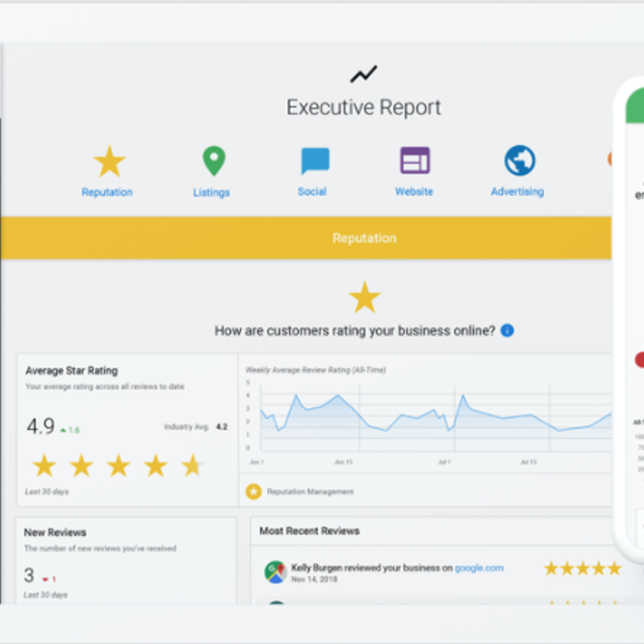
Task: Click the Reputation Management label
Action: click(310, 492)
